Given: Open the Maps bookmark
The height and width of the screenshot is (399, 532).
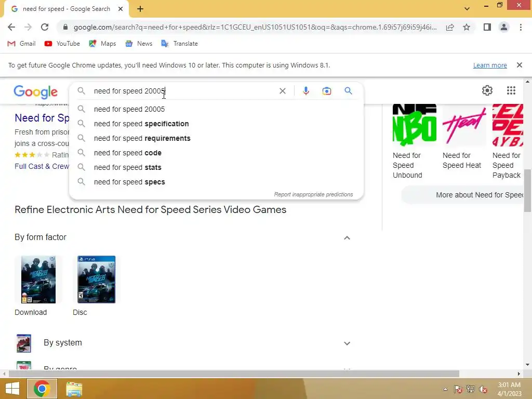Looking at the screenshot, I should click(x=102, y=44).
